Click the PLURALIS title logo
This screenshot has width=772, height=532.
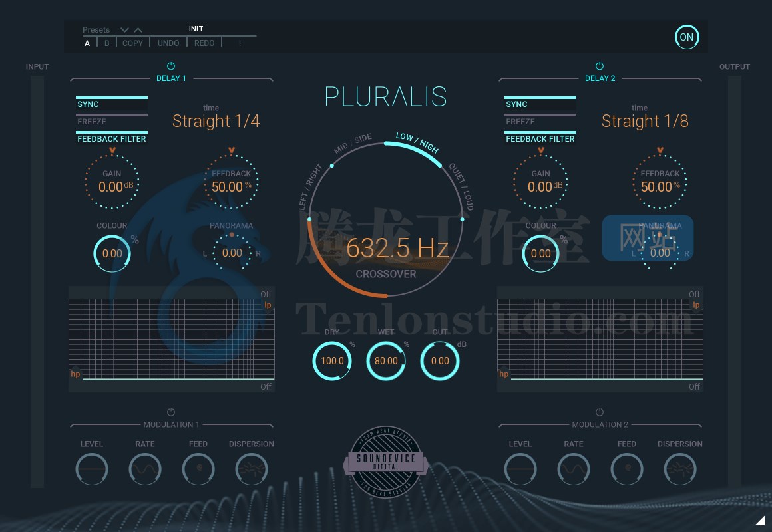385,96
